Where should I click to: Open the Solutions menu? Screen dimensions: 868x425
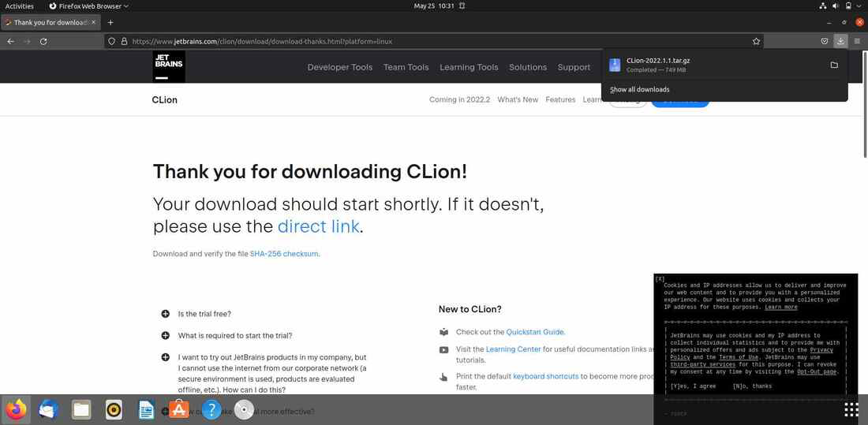pyautogui.click(x=528, y=67)
